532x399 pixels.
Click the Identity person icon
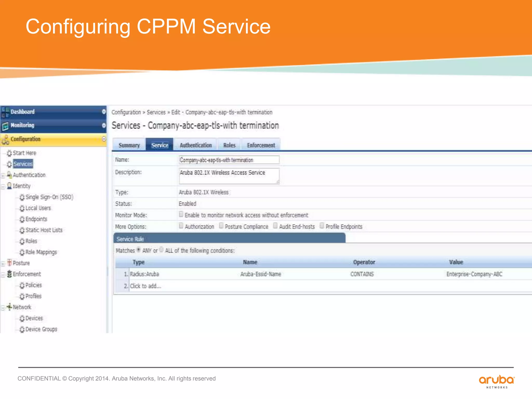coord(9,186)
